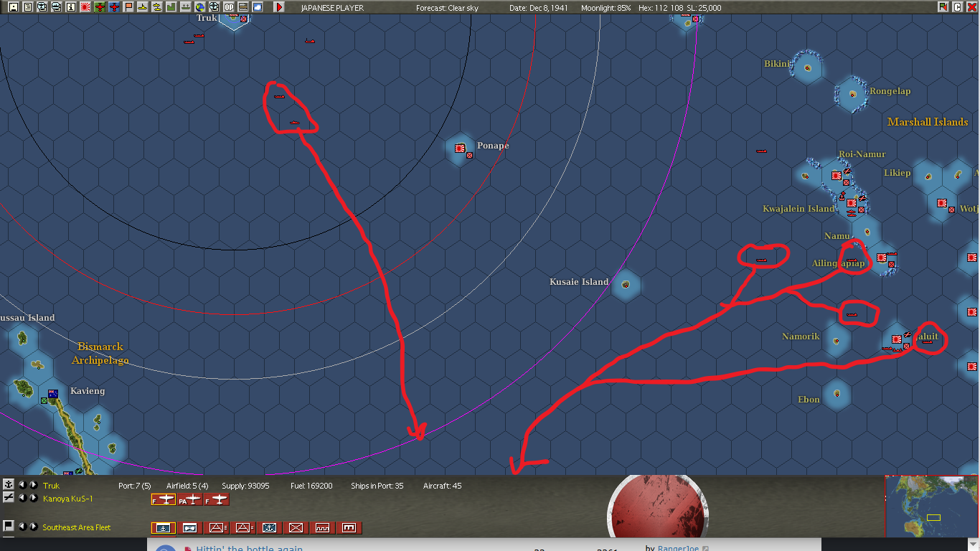Select the PA air group icon
This screenshot has width=980, height=551.
point(190,499)
